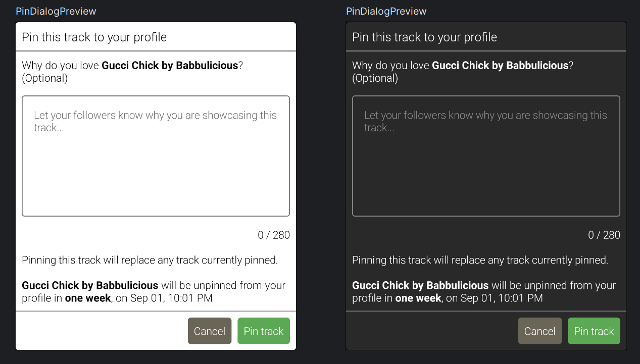Select the right PinDialogPreview label
This screenshot has height=364, width=640.
point(386,11)
